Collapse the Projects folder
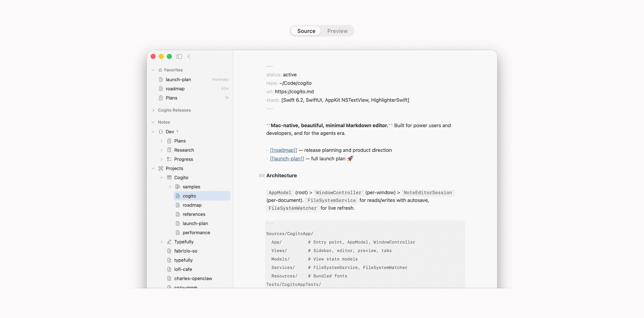The image size is (644, 318). click(153, 169)
